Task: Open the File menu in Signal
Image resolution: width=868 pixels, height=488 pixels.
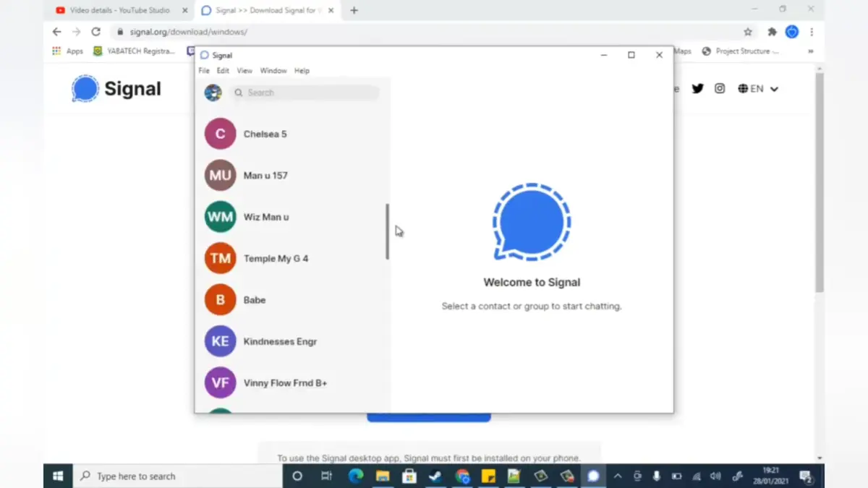Action: pyautogui.click(x=204, y=71)
